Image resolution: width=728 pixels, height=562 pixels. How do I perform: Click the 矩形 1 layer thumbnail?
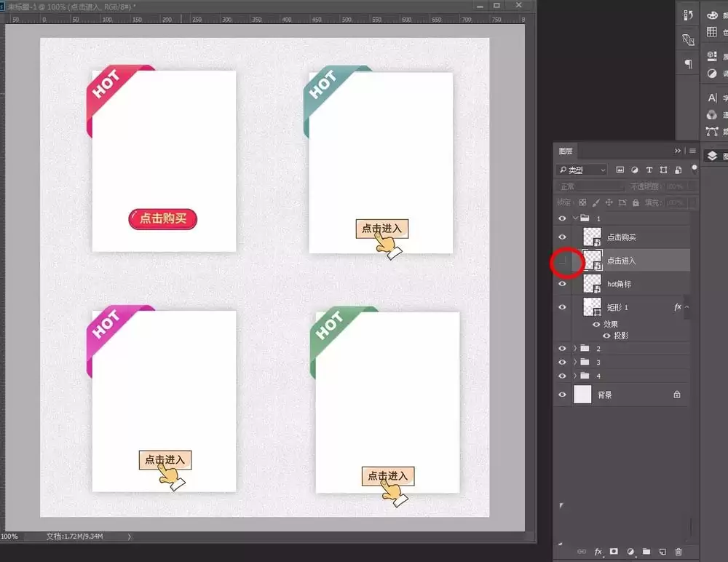point(592,307)
